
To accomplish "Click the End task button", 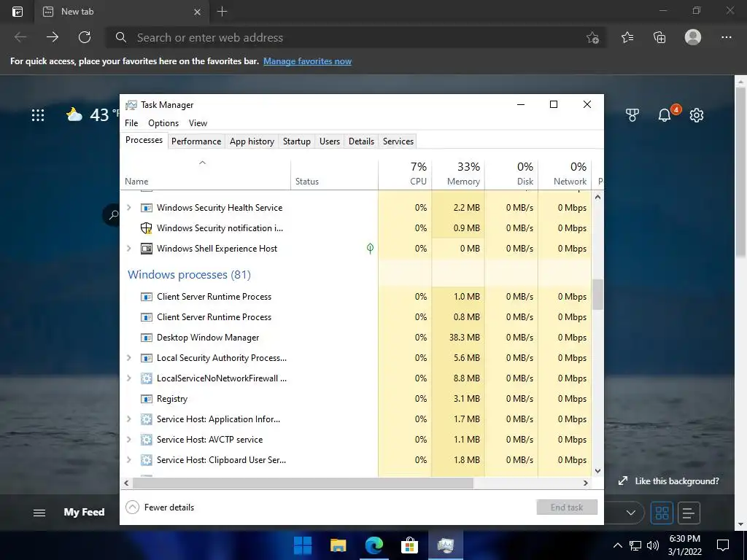I will tap(567, 507).
